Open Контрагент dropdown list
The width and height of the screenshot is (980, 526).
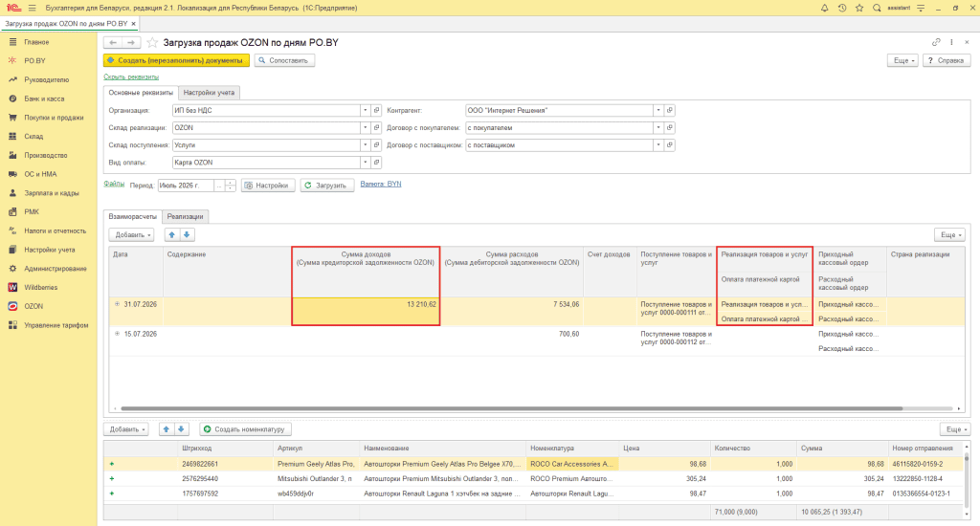pos(658,110)
